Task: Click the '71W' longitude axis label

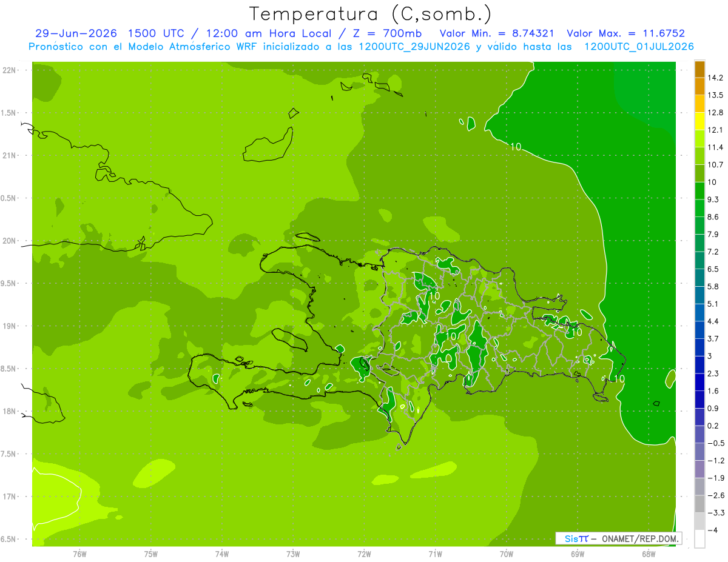Action: tap(435, 554)
